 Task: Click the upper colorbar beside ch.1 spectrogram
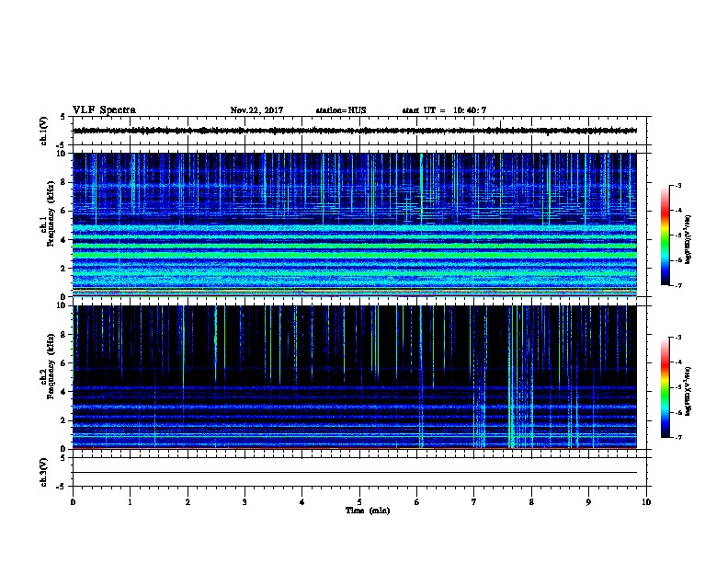click(665, 236)
